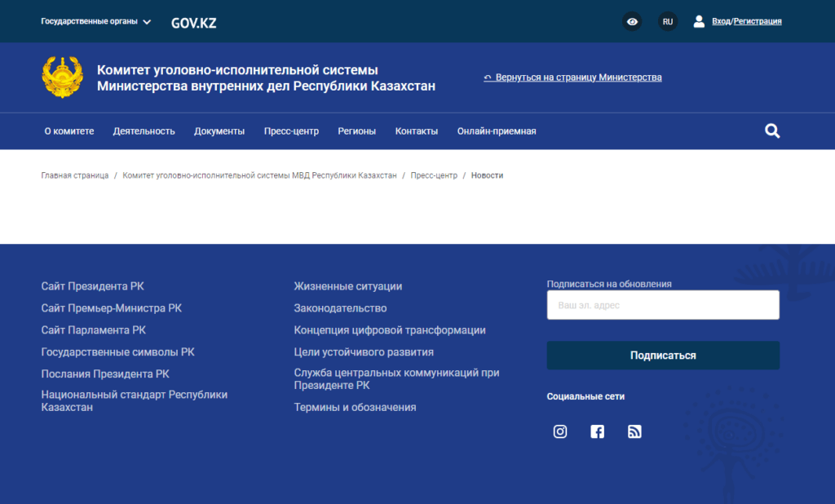
Task: Open Сайт Парламента РК link
Action: pos(94,329)
